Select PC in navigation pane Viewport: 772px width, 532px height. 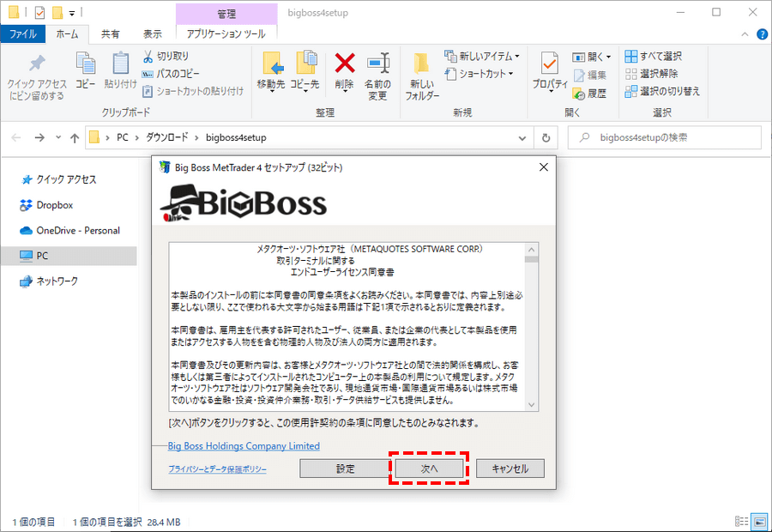pos(69,257)
